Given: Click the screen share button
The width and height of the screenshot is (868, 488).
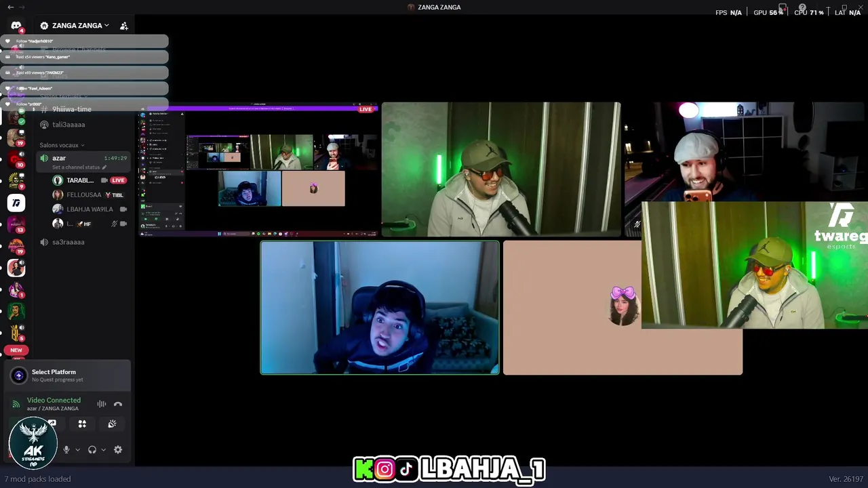Looking at the screenshot, I should pos(52,424).
